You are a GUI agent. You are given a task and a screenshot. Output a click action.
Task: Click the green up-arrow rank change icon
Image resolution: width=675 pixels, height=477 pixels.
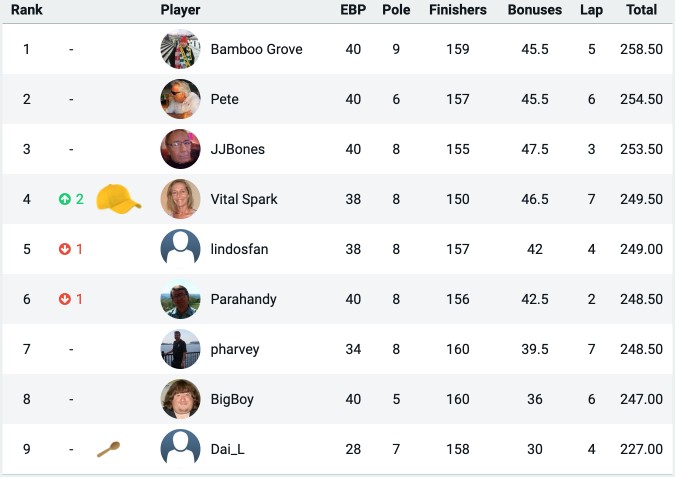[65, 199]
